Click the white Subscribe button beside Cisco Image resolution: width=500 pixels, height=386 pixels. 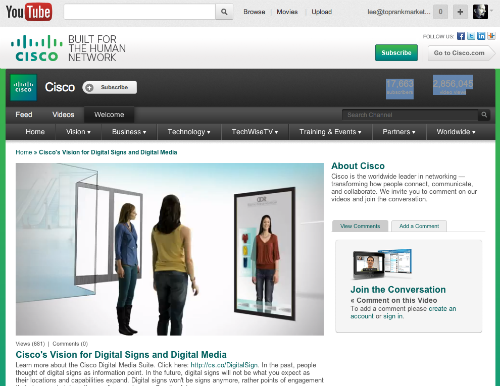click(110, 87)
